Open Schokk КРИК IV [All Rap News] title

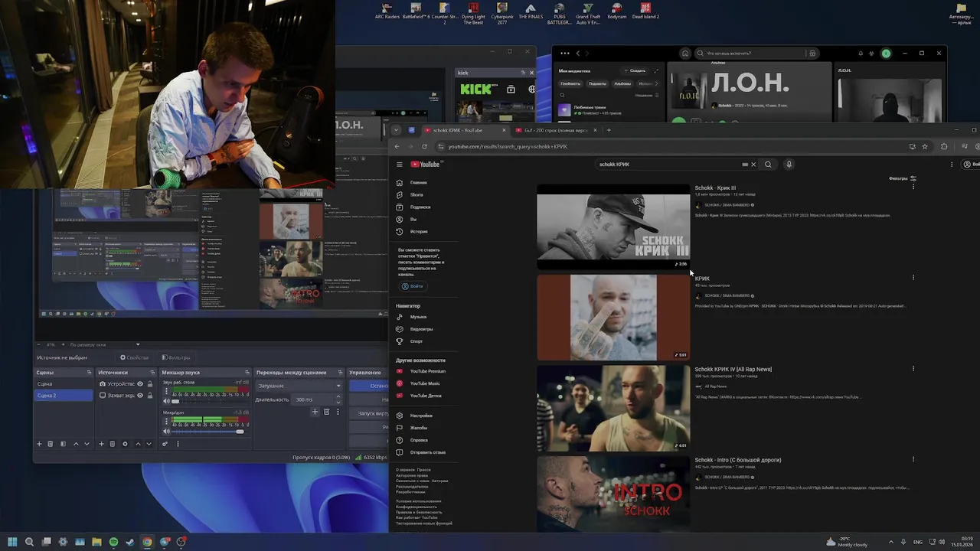pos(733,370)
